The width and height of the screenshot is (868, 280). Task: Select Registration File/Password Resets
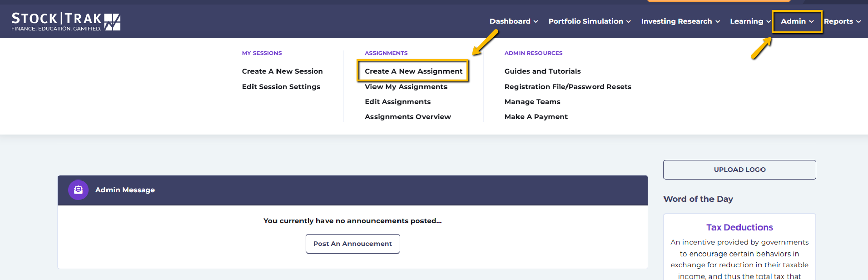568,87
